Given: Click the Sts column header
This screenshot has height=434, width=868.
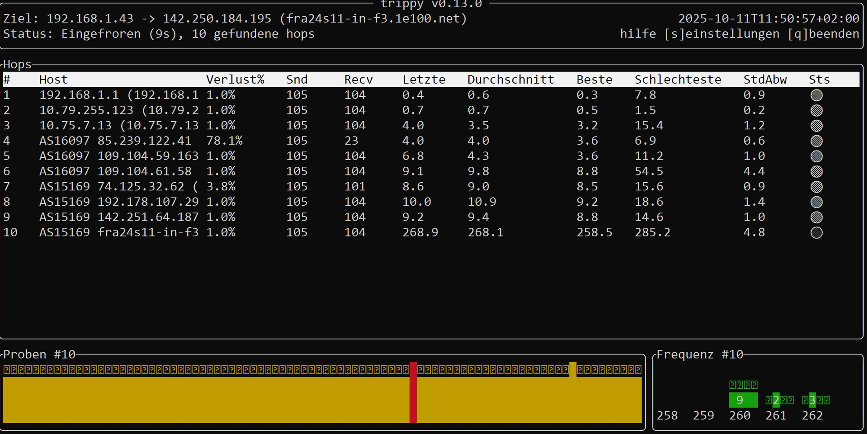Looking at the screenshot, I should click(x=819, y=80).
